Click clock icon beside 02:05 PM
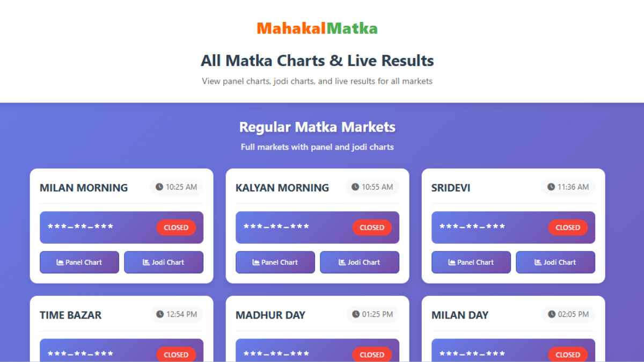The height and width of the screenshot is (362, 644). (552, 314)
